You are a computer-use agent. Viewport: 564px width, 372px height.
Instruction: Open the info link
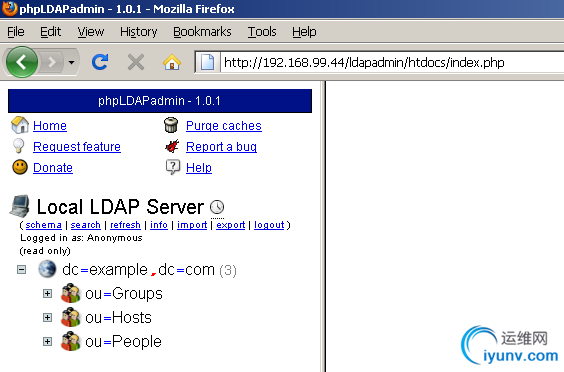pos(159,225)
